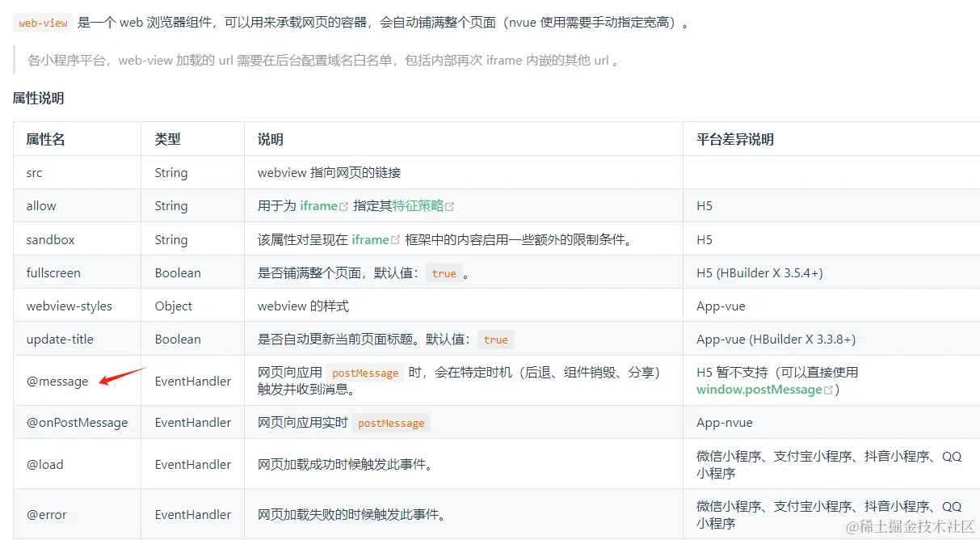
Task: Click external-link icon after 特征策略
Action: point(450,207)
